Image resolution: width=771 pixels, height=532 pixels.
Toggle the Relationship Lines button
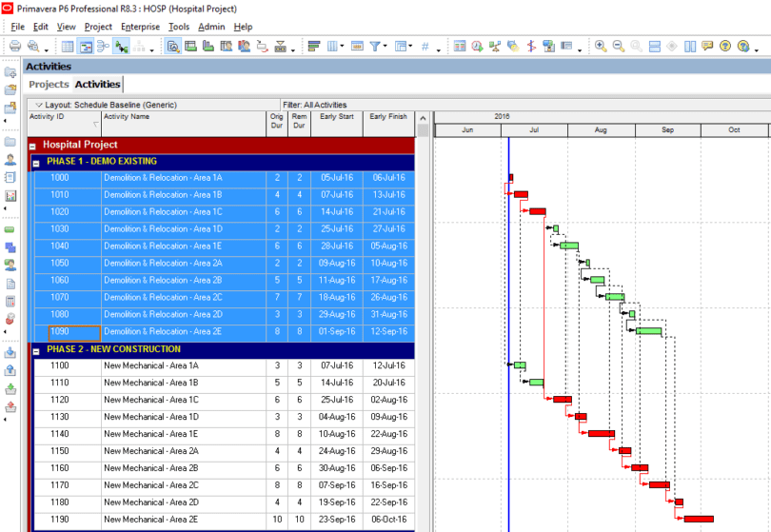point(122,46)
